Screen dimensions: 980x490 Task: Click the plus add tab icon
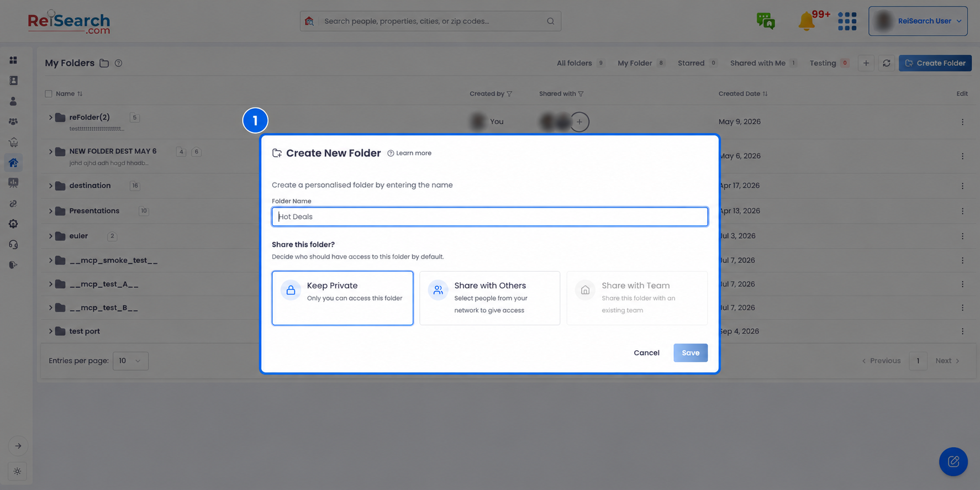coord(866,63)
